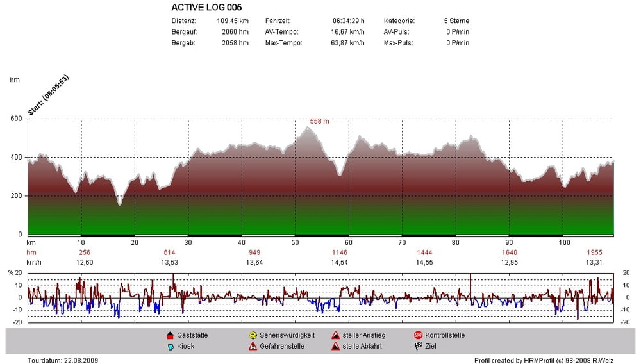Click the Kategorie value 5 Sterne
The height and width of the screenshot is (364, 641).
click(x=456, y=21)
